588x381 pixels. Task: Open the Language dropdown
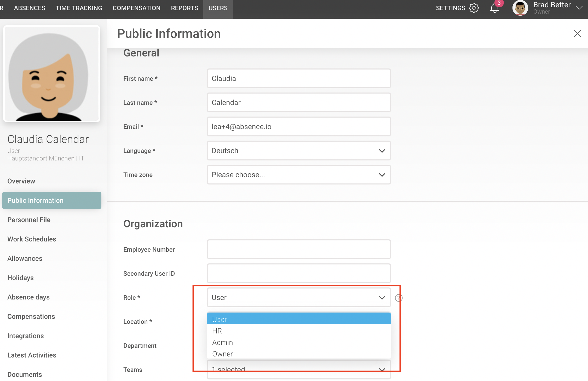coord(299,151)
